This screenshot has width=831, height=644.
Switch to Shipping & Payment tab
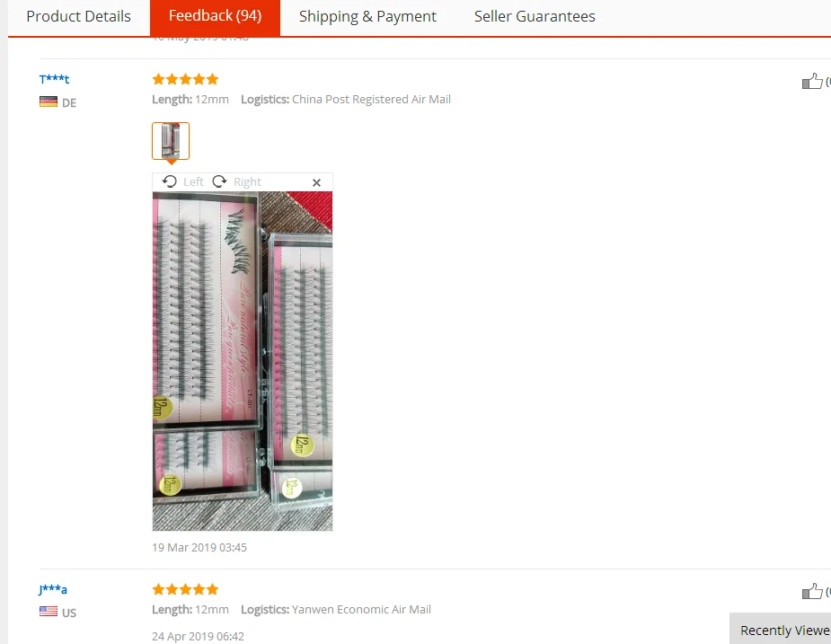367,16
